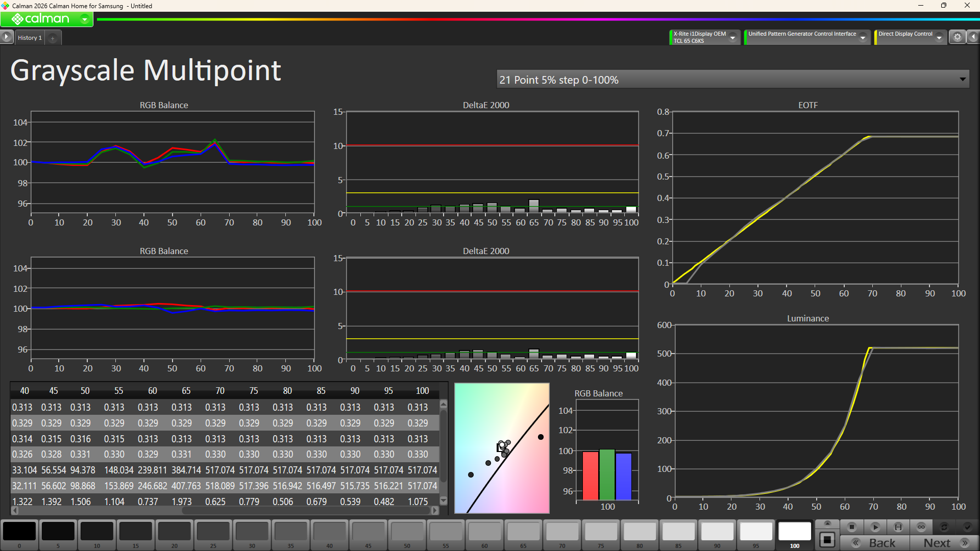The image size is (980, 551).
Task: Click the play arrow left of History tab
Action: pyautogui.click(x=6, y=37)
